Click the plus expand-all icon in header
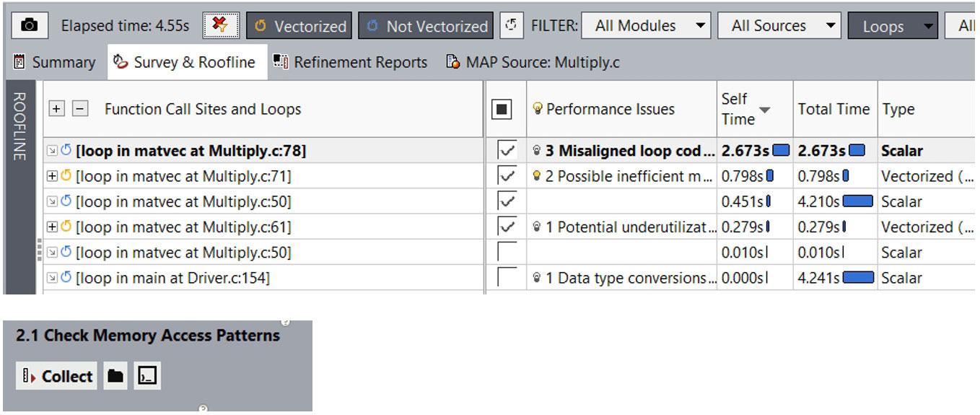Viewport: 980px width, 415px height. (x=57, y=109)
